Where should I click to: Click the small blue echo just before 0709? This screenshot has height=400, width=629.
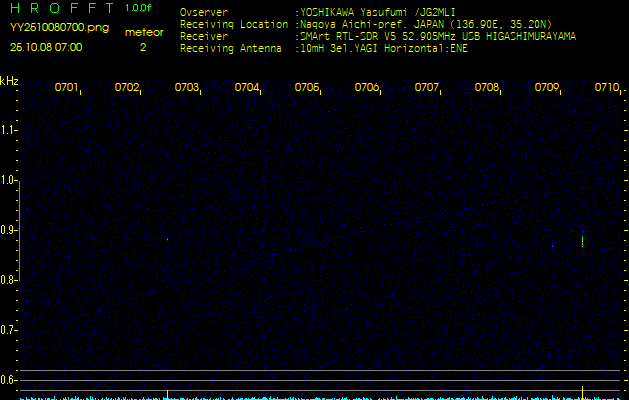552,246
